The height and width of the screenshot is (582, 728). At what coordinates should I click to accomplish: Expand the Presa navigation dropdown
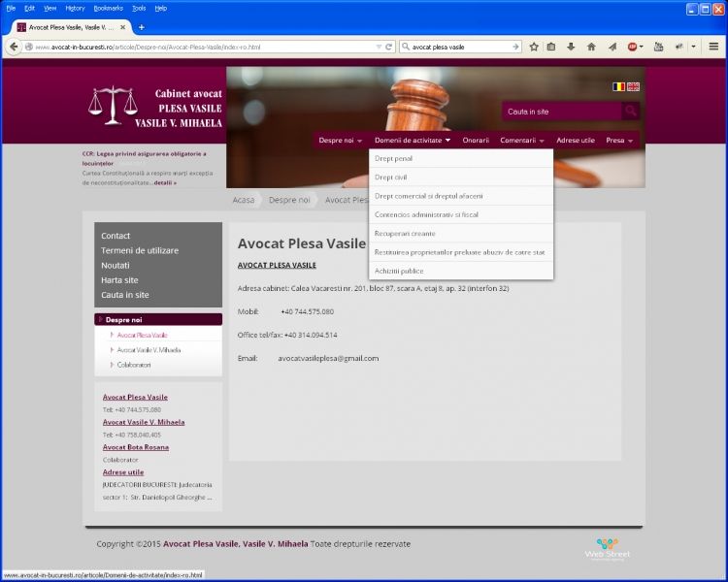click(619, 141)
